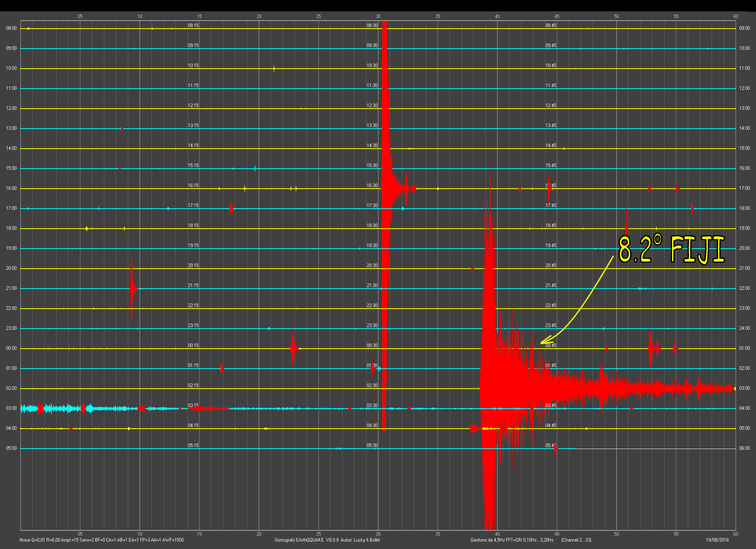Select the 08:30 time label
Screen dimensions: 756x549
(372, 25)
